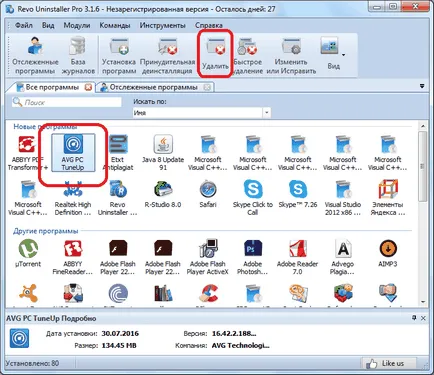This screenshot has width=434, height=375.
Task: Click the Поиск search field
Action: pyautogui.click(x=67, y=102)
